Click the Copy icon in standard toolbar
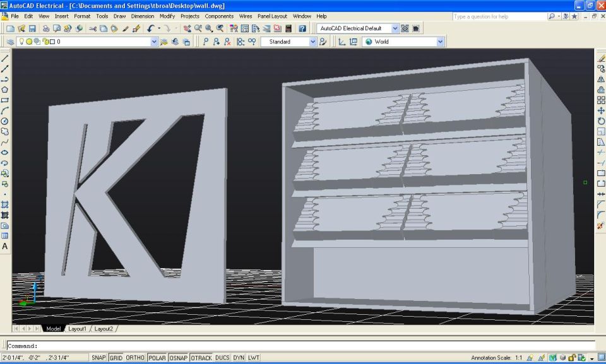 point(104,28)
